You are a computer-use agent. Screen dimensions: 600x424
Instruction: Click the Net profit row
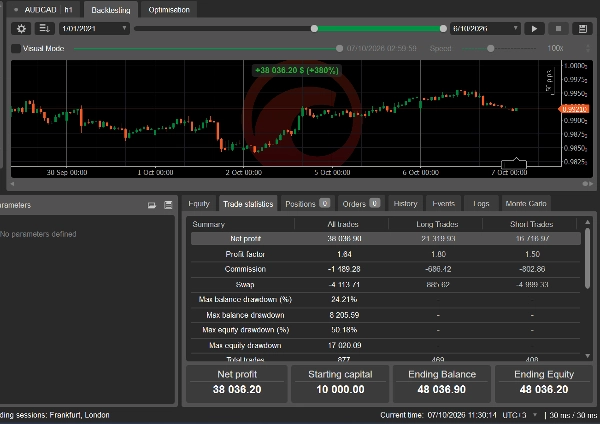click(386, 238)
